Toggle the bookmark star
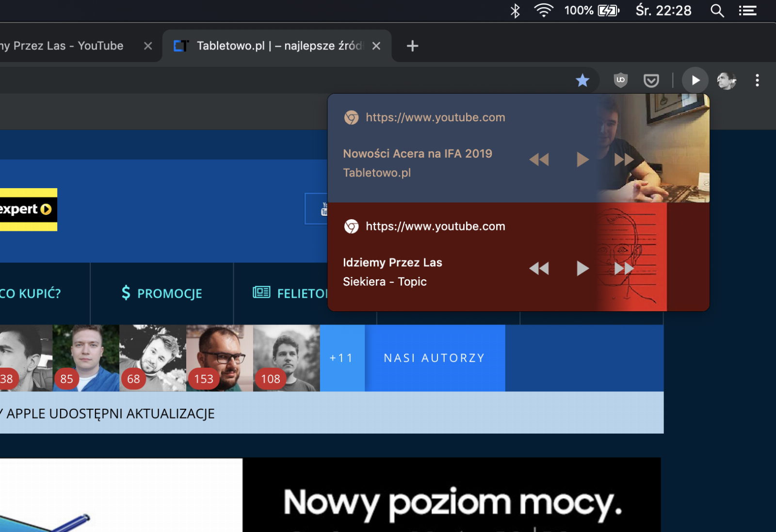The width and height of the screenshot is (776, 532). pos(582,81)
